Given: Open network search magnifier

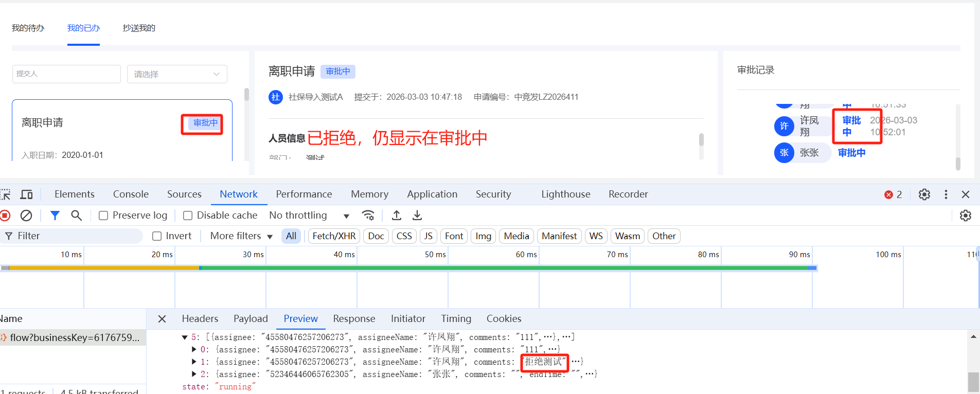Looking at the screenshot, I should pyautogui.click(x=77, y=216).
